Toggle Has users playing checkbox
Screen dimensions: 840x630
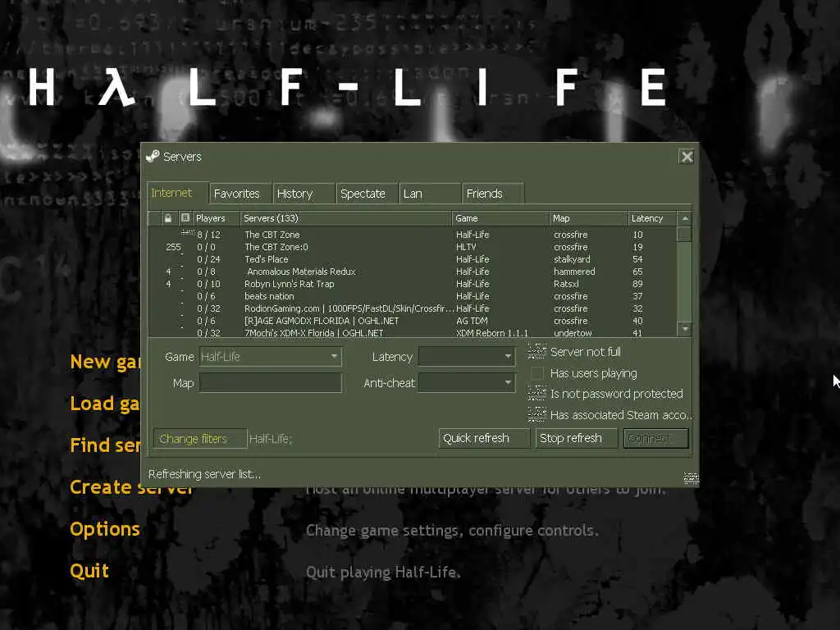click(x=536, y=373)
